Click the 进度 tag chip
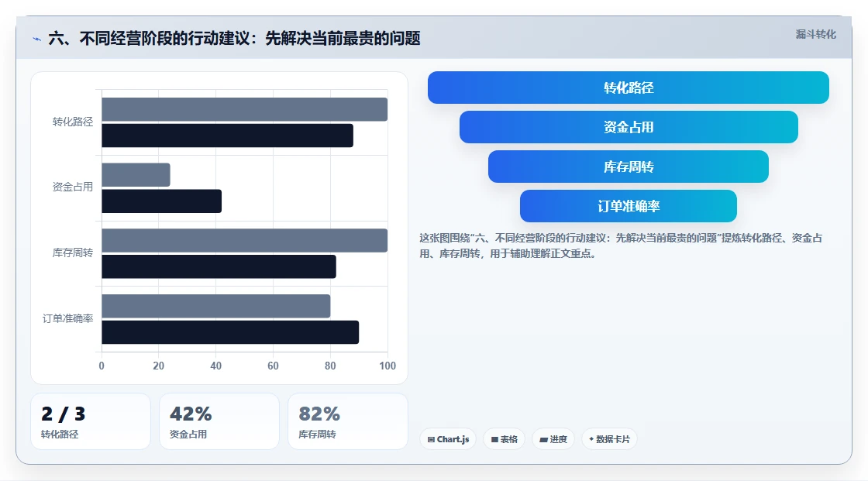The image size is (868, 481). (553, 439)
